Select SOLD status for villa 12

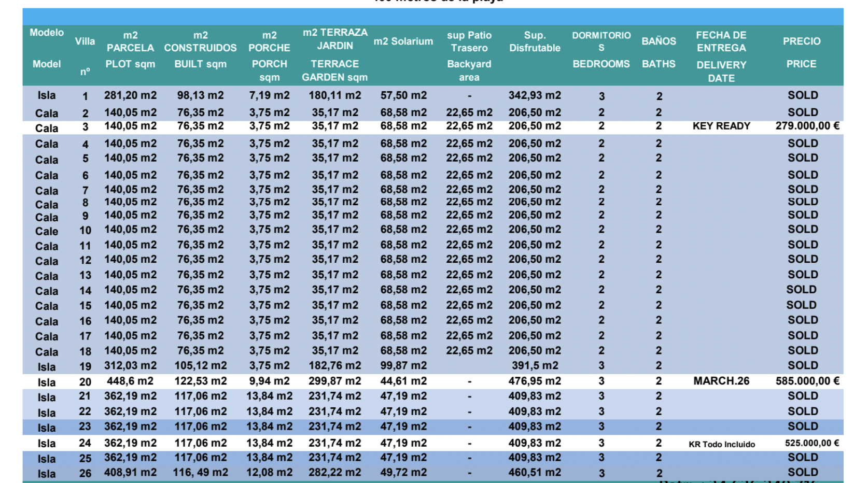[803, 259]
